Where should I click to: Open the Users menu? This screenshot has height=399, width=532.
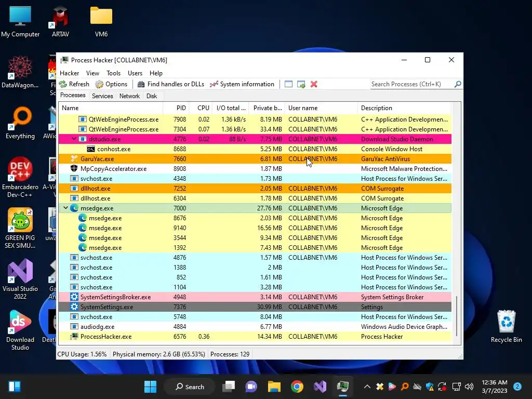click(135, 73)
